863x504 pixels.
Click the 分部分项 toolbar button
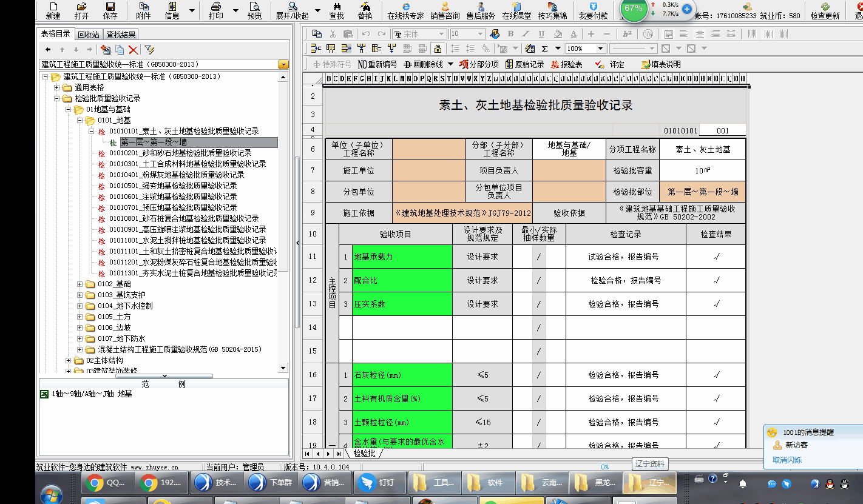tap(479, 64)
